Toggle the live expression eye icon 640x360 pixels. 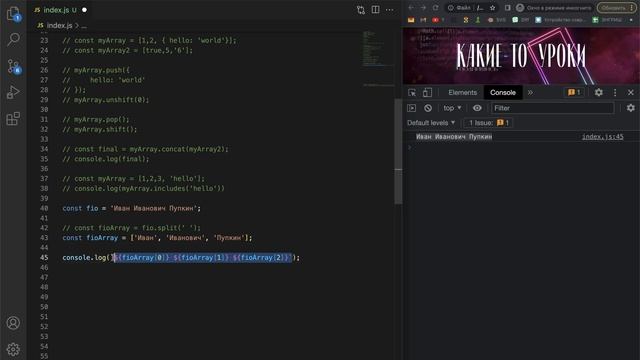(477, 108)
